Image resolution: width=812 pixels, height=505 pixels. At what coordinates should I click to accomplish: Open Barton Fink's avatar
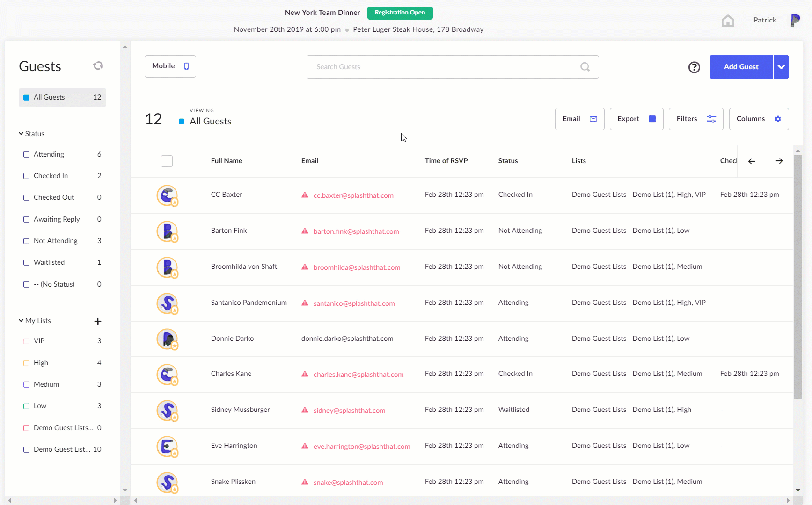point(167,231)
